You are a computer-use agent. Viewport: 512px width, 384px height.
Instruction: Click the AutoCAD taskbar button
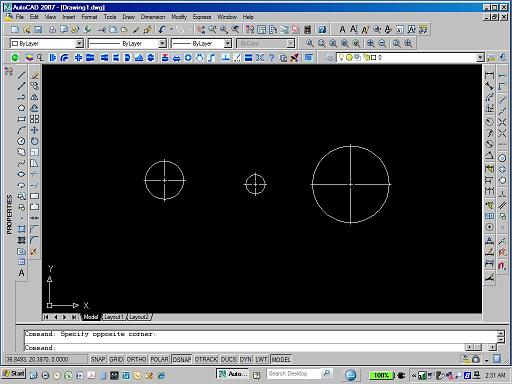(233, 374)
